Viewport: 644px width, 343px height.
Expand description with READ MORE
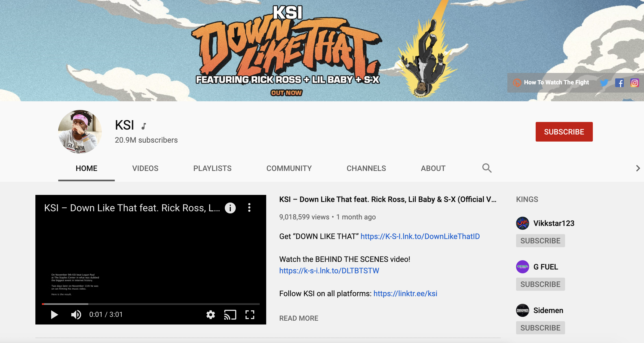pos(299,318)
